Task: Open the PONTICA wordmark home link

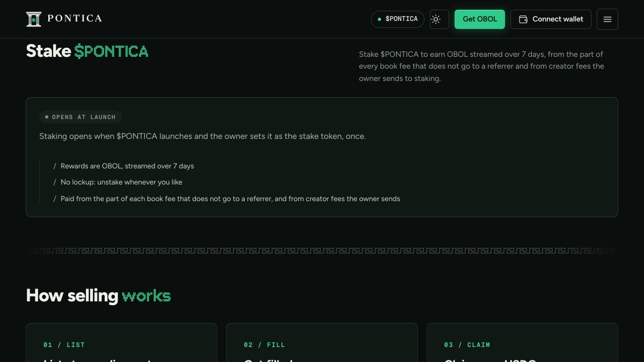Action: pyautogui.click(x=75, y=19)
